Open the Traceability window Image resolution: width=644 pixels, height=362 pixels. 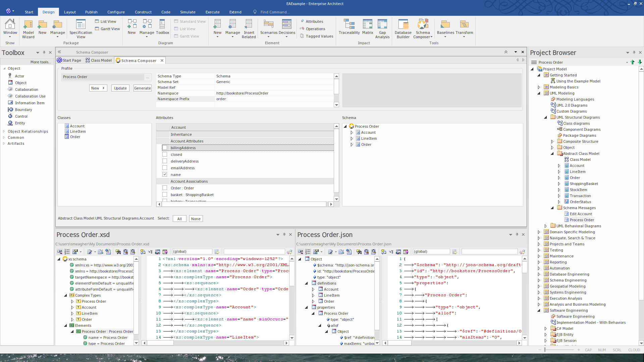349,27
